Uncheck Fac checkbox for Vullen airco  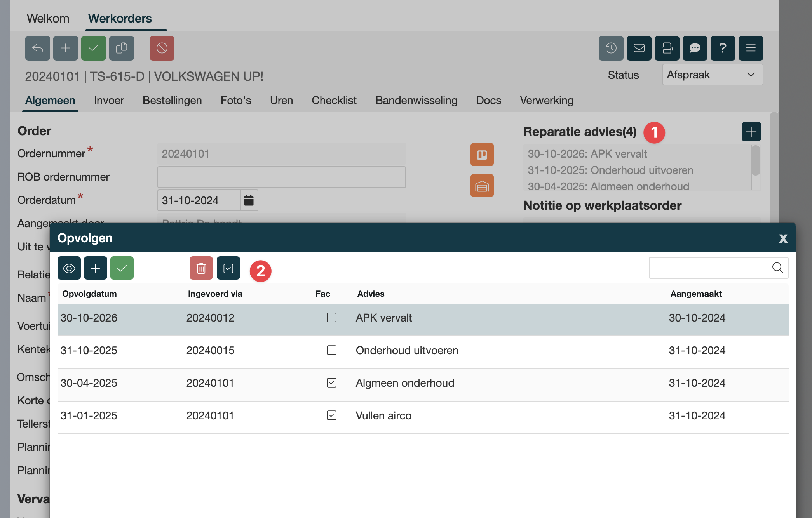tap(331, 415)
